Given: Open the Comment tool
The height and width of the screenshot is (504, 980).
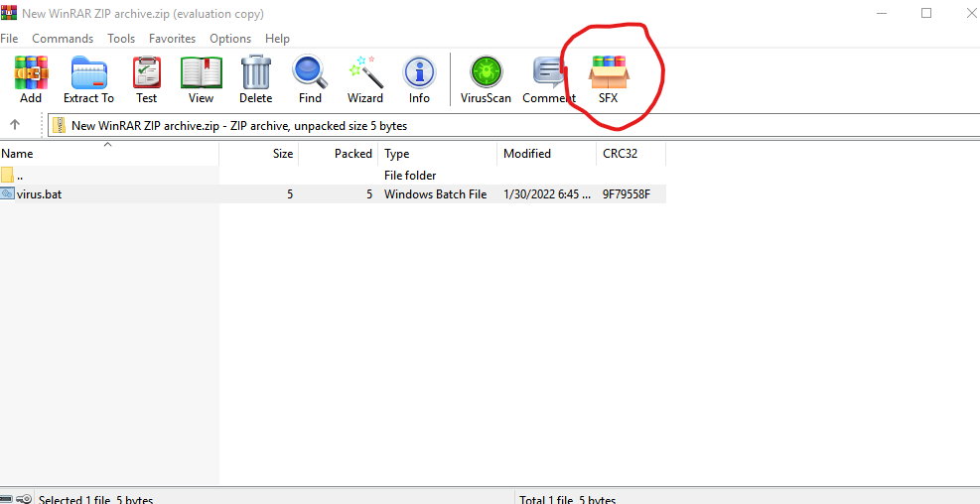Looking at the screenshot, I should (x=549, y=79).
